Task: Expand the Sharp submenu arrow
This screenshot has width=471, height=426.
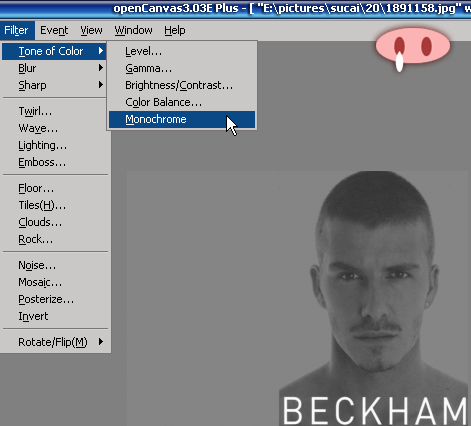Action: pos(101,85)
